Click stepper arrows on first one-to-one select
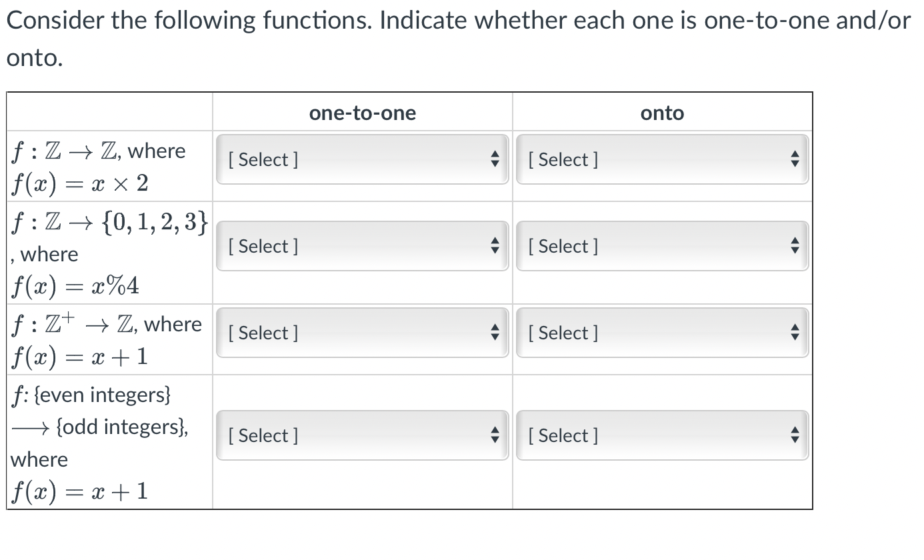 495,159
